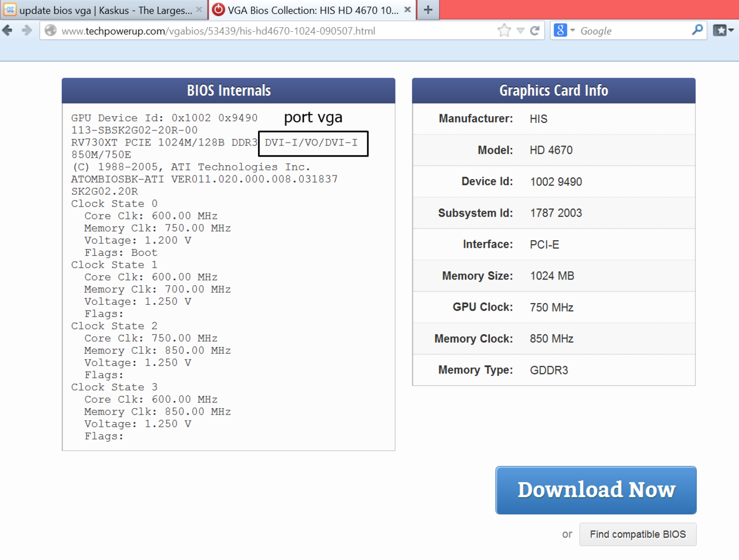Open the bookmarks menu button

pyautogui.click(x=723, y=31)
